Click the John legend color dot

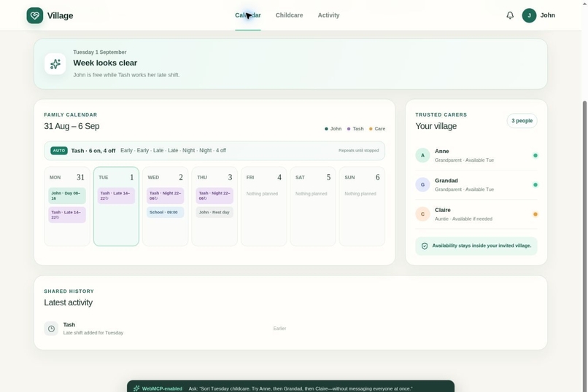[x=326, y=129]
